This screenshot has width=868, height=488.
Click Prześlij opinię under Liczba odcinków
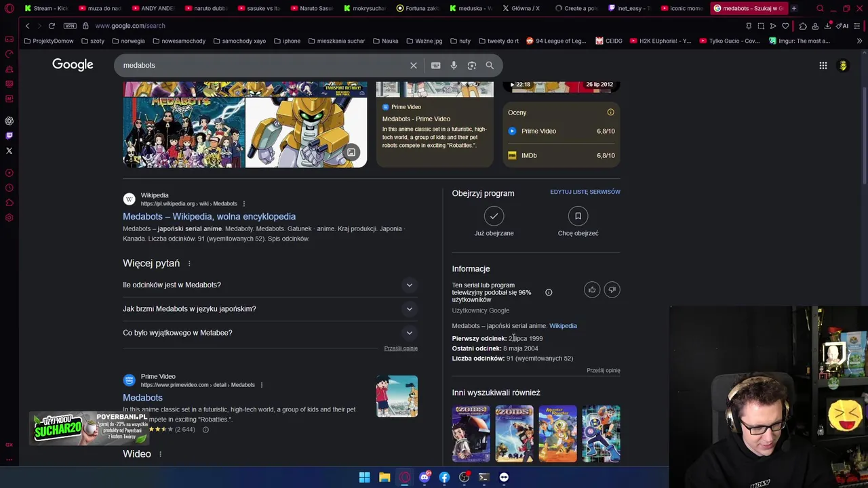tap(604, 371)
